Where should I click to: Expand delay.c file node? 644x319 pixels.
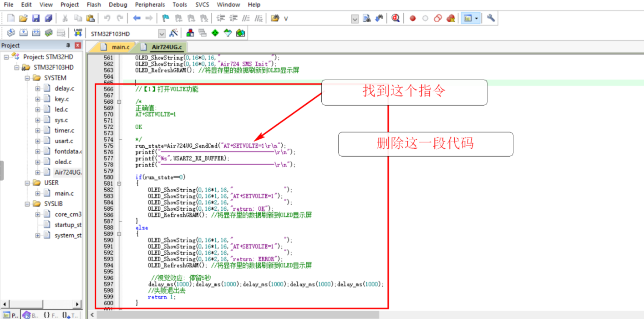(x=38, y=88)
